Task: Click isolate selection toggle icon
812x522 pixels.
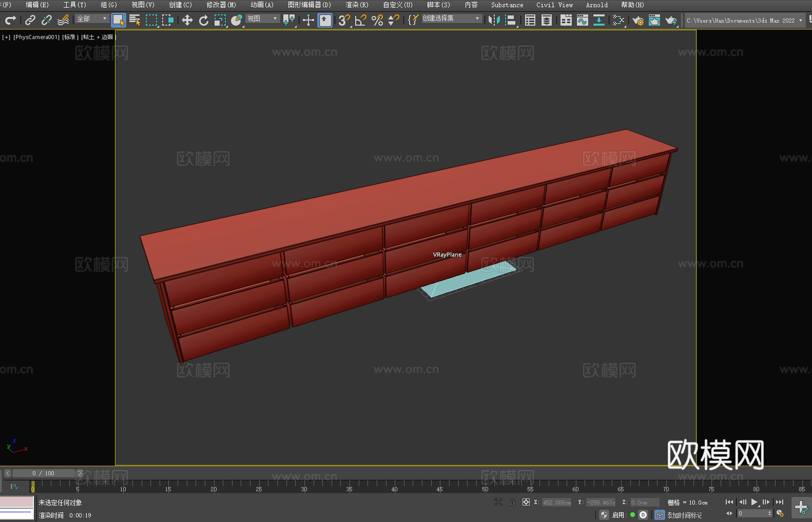Action: 498,502
